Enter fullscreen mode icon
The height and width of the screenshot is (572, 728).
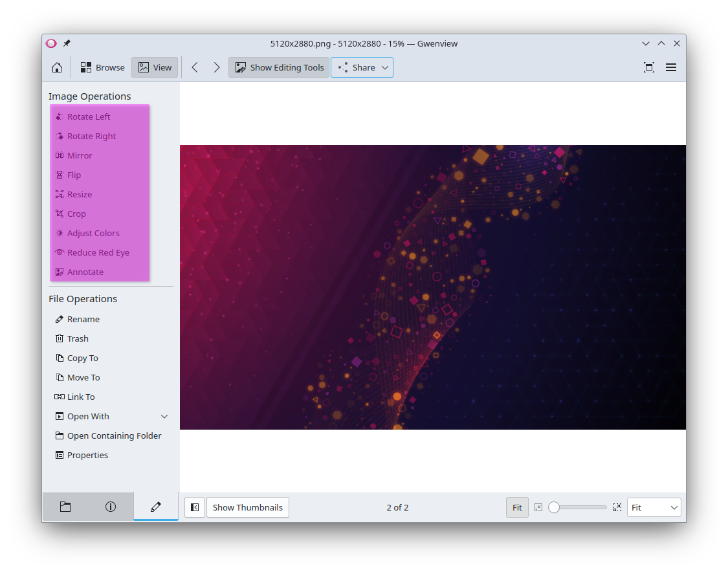(648, 67)
